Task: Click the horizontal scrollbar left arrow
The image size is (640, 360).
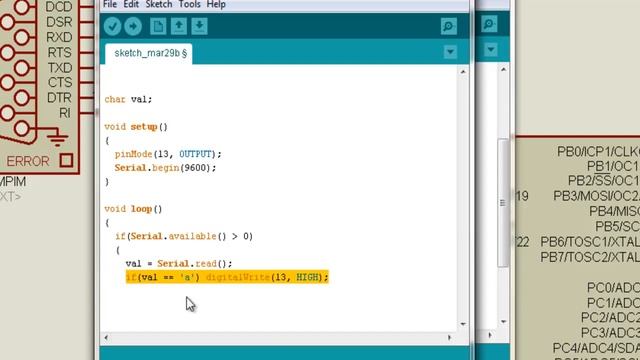Action: pyautogui.click(x=106, y=338)
